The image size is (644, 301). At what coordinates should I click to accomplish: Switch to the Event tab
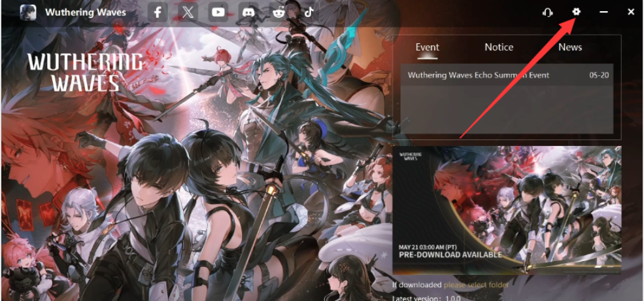[427, 47]
